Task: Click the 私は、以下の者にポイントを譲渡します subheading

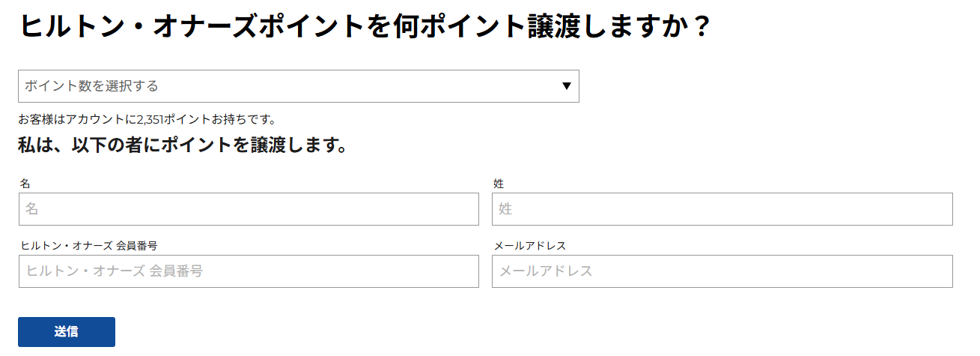Action: tap(182, 145)
